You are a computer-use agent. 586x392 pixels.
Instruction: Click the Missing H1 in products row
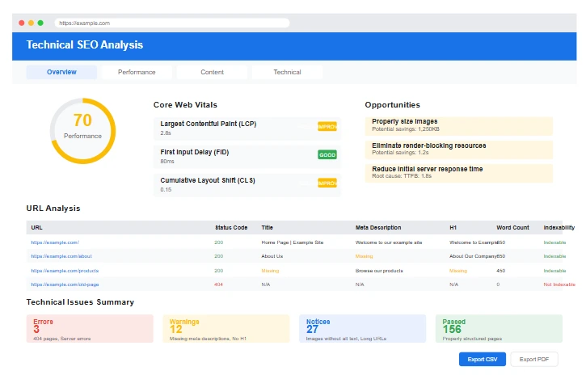tap(458, 271)
